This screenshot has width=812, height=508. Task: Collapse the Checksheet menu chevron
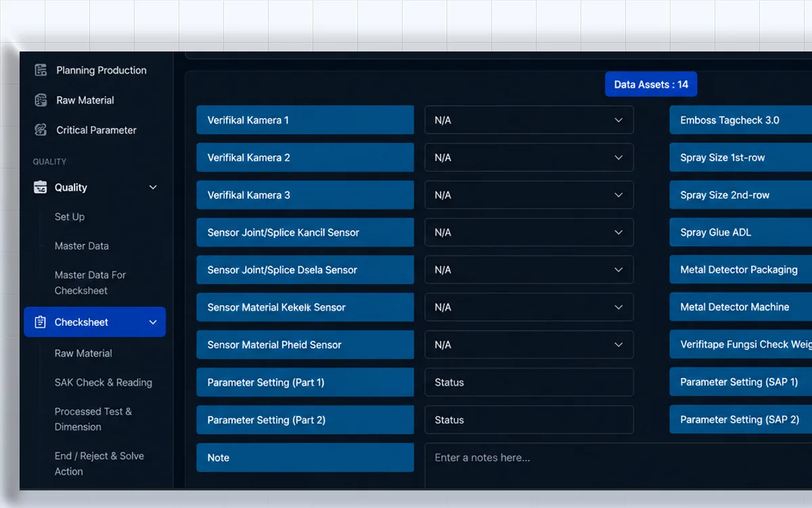point(153,322)
